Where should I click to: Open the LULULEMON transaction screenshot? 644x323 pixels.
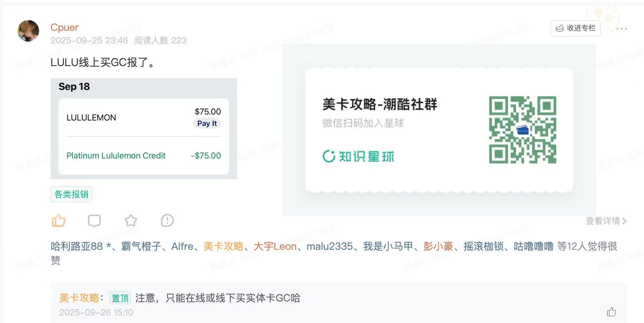[143, 128]
